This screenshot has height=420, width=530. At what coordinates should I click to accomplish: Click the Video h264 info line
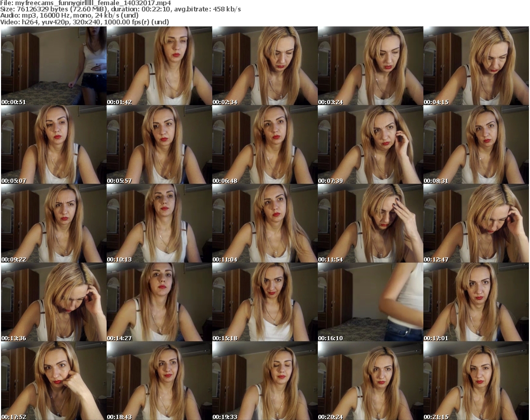84,22
